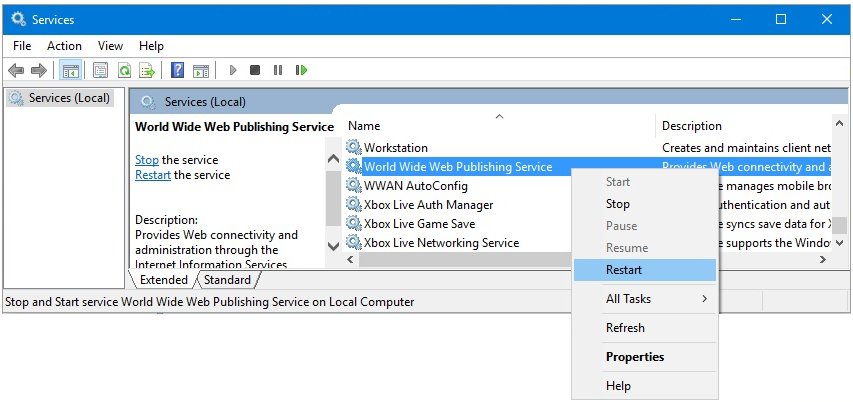Open the Action menu
Screen dimensions: 853x402
(64, 46)
